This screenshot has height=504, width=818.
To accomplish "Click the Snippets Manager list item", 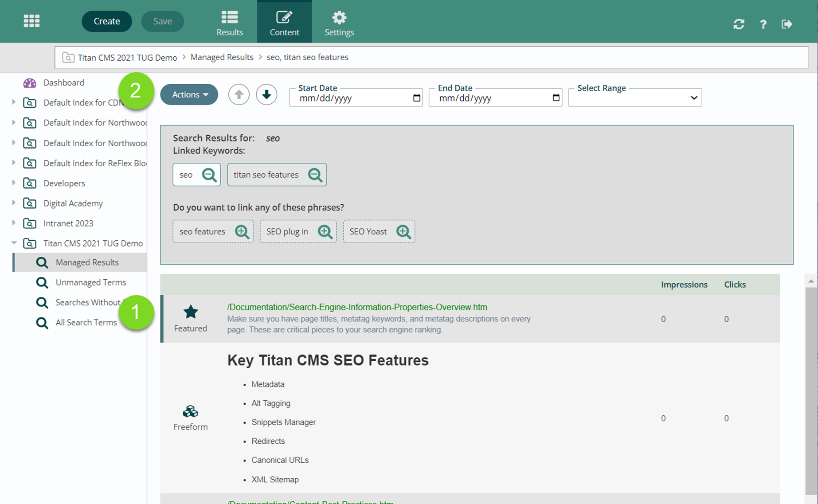I will tap(284, 422).
